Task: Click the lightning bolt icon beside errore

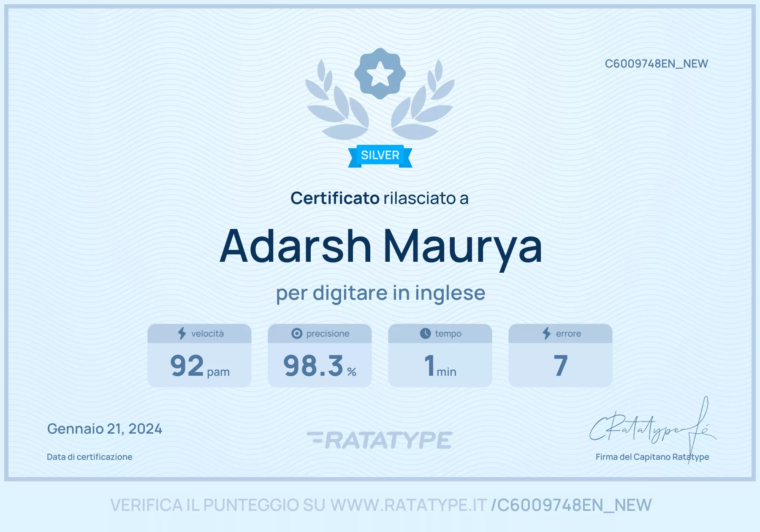Action: 547,334
